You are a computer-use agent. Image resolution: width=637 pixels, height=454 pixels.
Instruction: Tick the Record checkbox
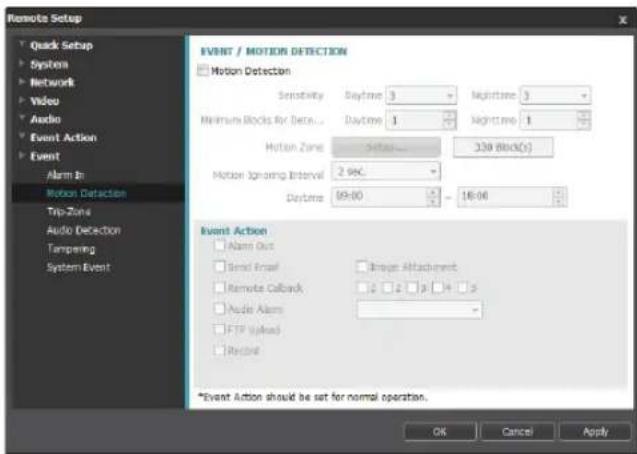point(219,350)
